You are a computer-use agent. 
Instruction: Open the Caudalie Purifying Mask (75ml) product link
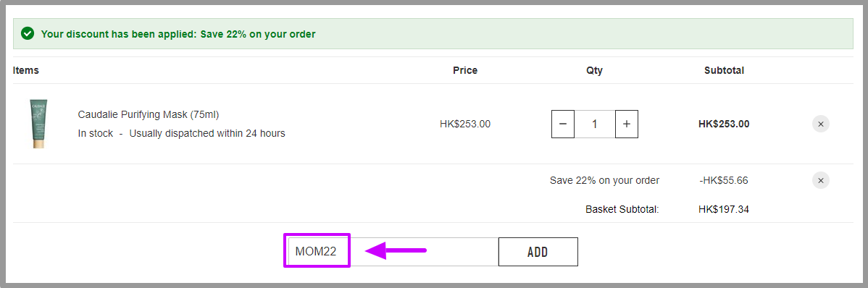point(149,114)
